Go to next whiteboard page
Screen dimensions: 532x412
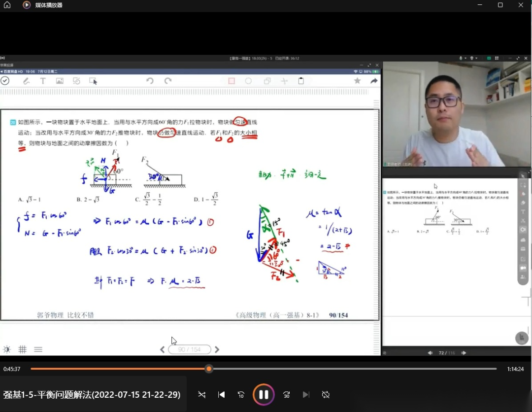click(x=217, y=349)
